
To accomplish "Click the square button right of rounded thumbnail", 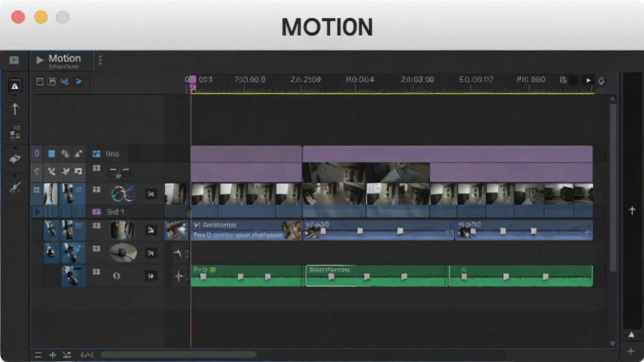I will click(x=151, y=230).
